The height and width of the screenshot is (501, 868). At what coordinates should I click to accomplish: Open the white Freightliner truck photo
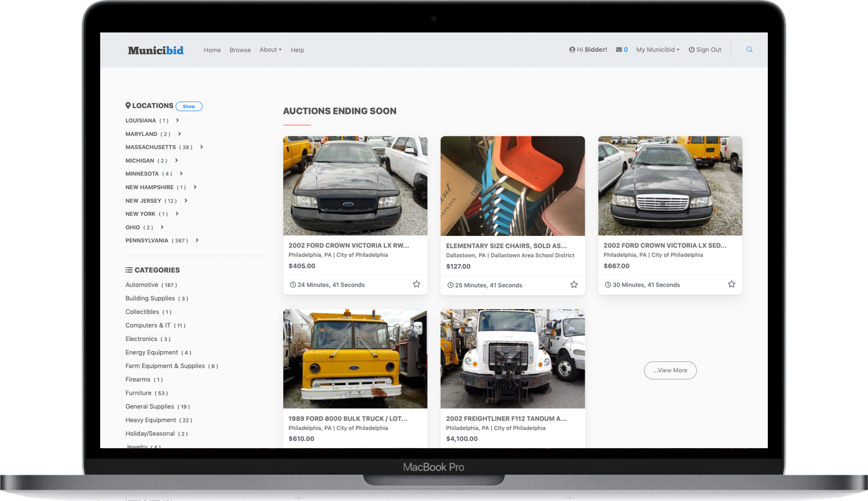[x=513, y=359]
